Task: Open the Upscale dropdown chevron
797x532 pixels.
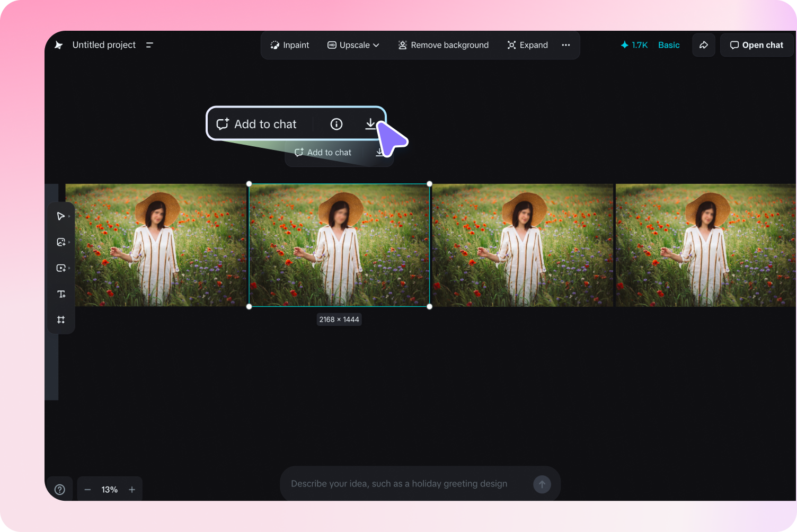Action: pyautogui.click(x=376, y=45)
